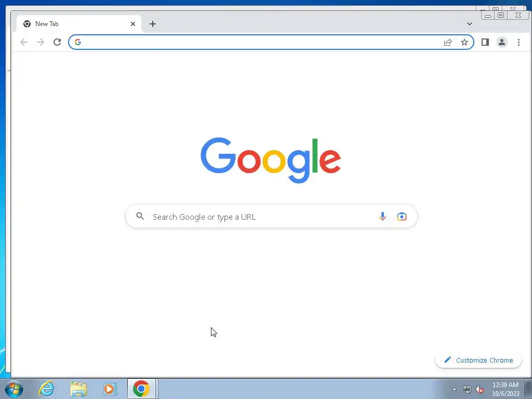Open the clock showing 12:39 AM
Screen dimensions: 532x399
tap(506, 389)
